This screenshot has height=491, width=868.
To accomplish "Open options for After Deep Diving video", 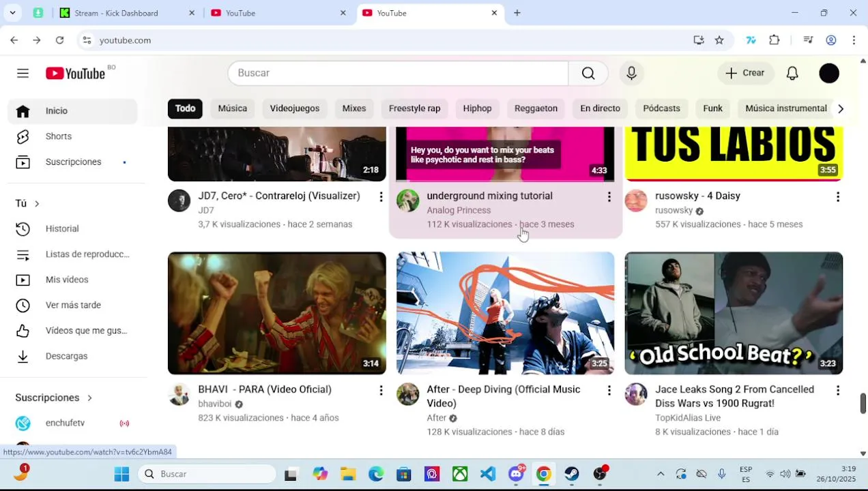I will pyautogui.click(x=609, y=391).
